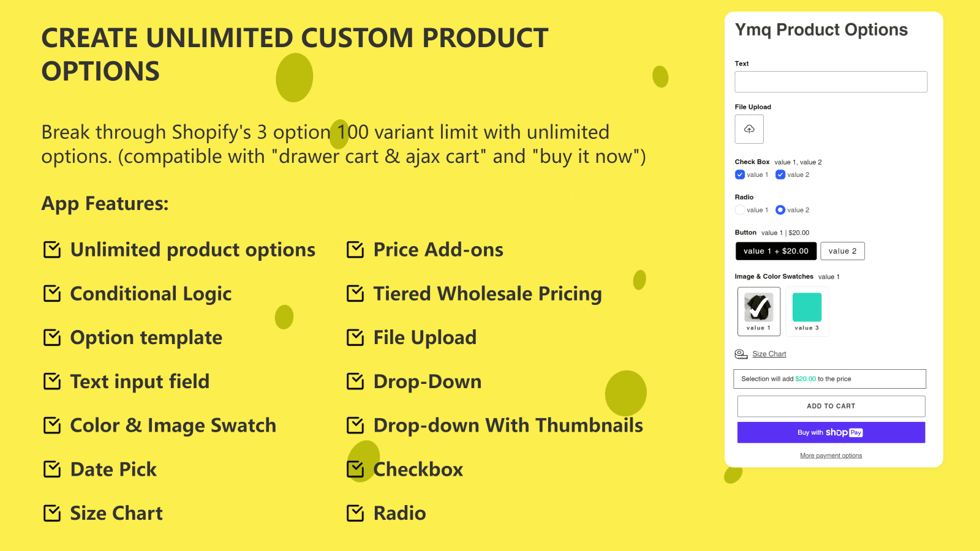Image resolution: width=980 pixels, height=551 pixels.
Task: Click the Color & Image Swatch feature icon
Action: tap(52, 425)
